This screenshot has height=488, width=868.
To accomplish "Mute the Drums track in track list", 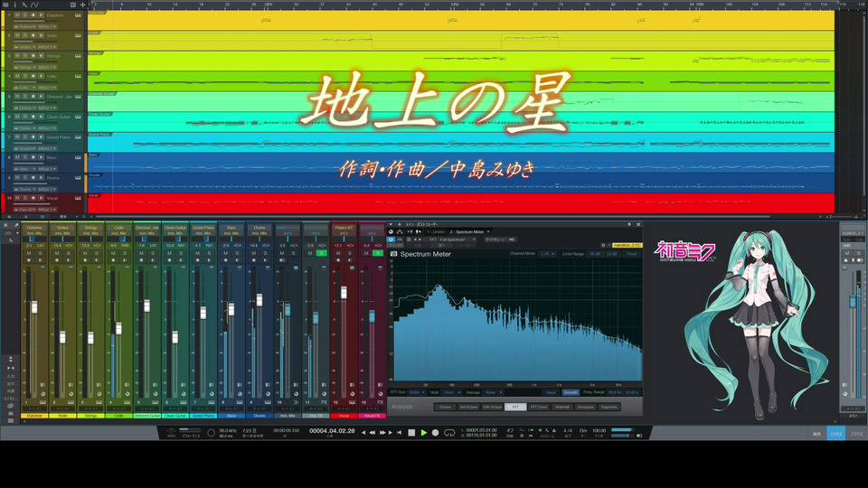I will pos(17,178).
